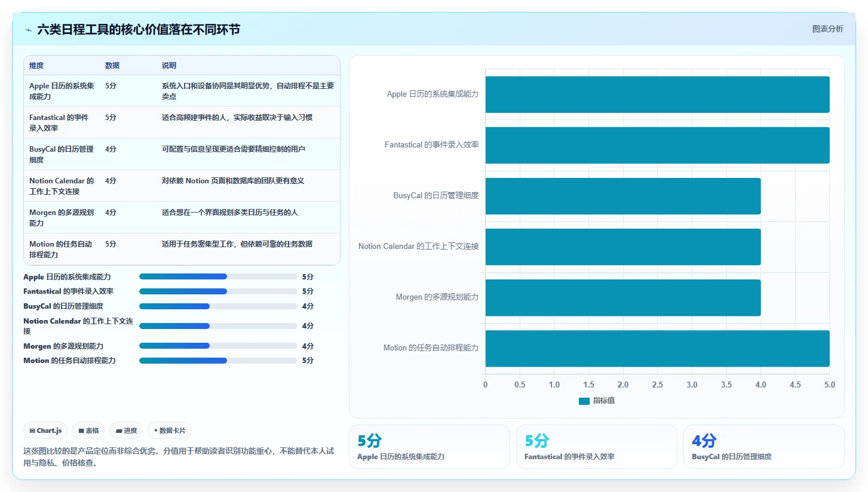Select the 数据卡片 tag chip

(170, 430)
